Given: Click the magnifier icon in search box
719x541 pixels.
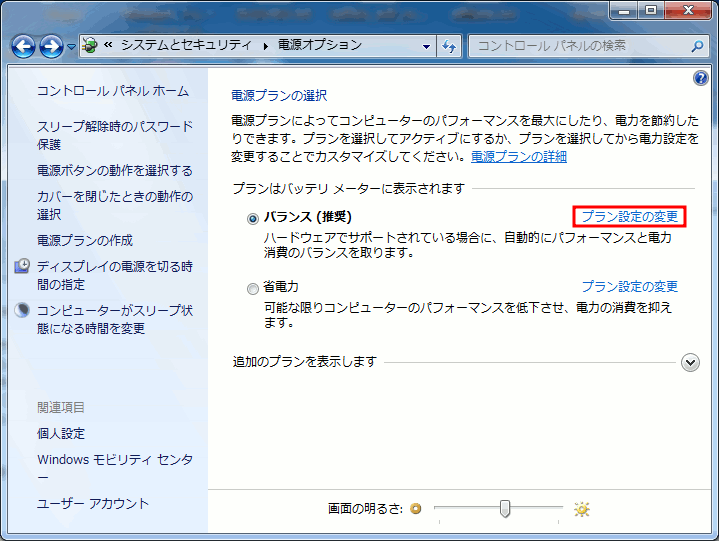Looking at the screenshot, I should [x=697, y=46].
